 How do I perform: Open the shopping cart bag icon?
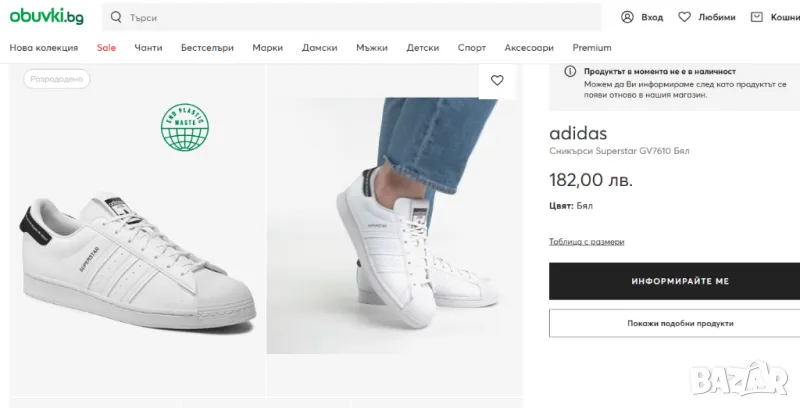[757, 17]
